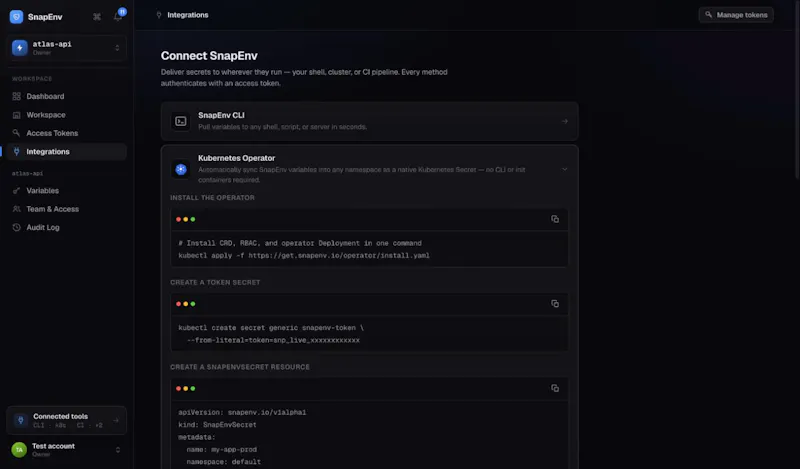The width and height of the screenshot is (800, 469).
Task: Click the SnapEnv logo icon
Action: pos(16,17)
